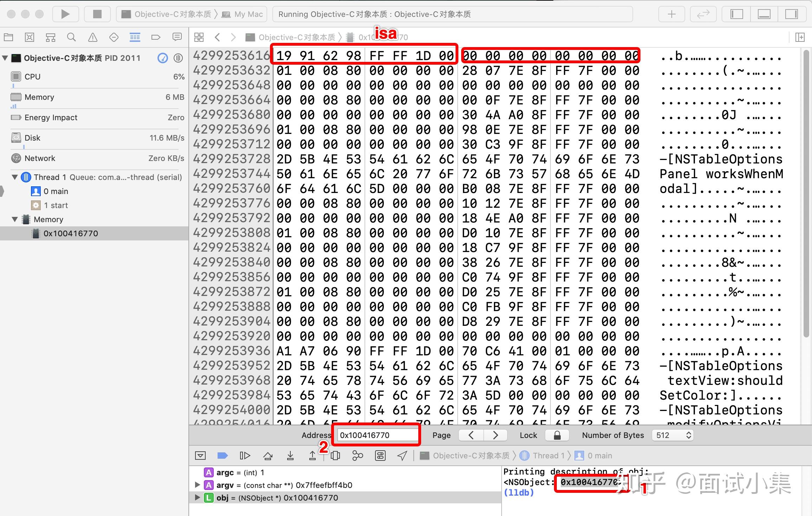812x516 pixels.
Task: Open the Find navigator
Action: pyautogui.click(x=72, y=37)
